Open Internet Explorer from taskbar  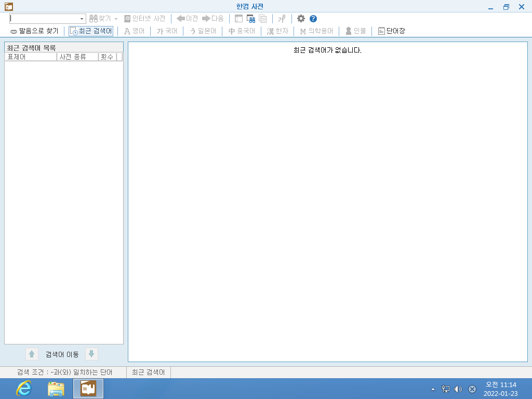[x=24, y=389]
